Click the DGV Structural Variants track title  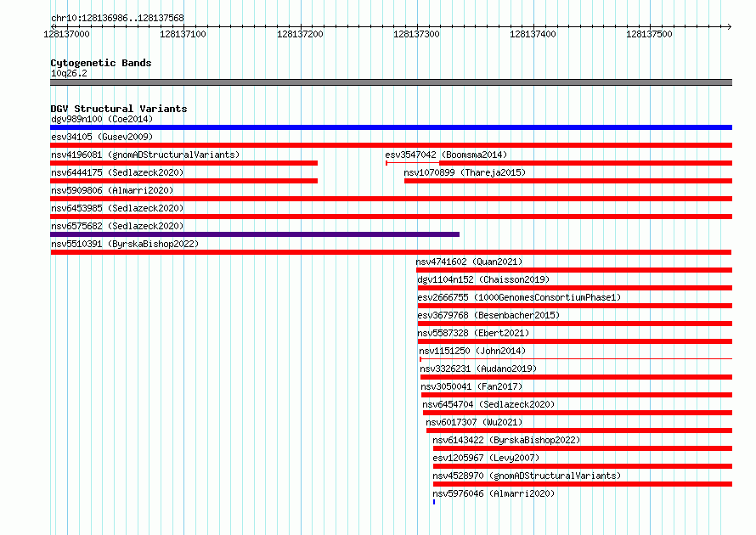(119, 109)
